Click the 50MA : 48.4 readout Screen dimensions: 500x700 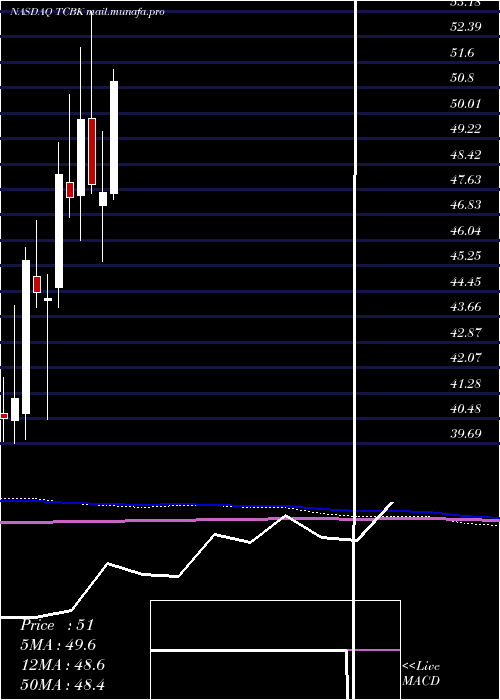tap(63, 684)
